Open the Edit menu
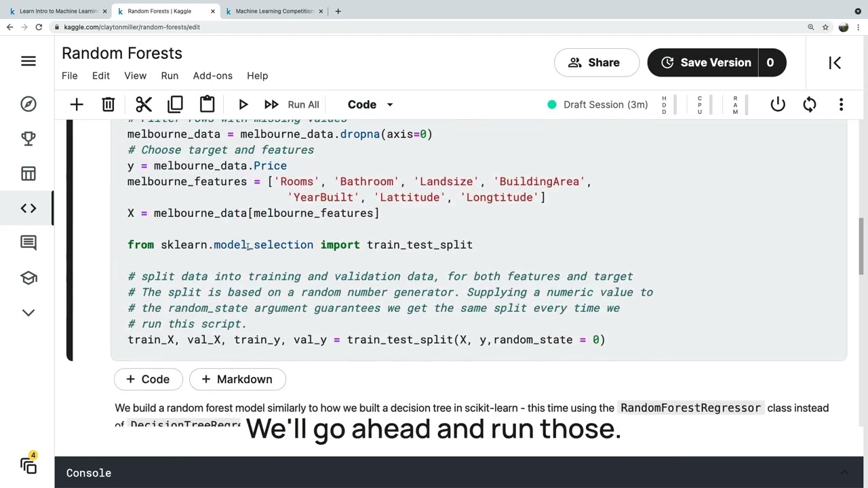The image size is (868, 488). [101, 76]
